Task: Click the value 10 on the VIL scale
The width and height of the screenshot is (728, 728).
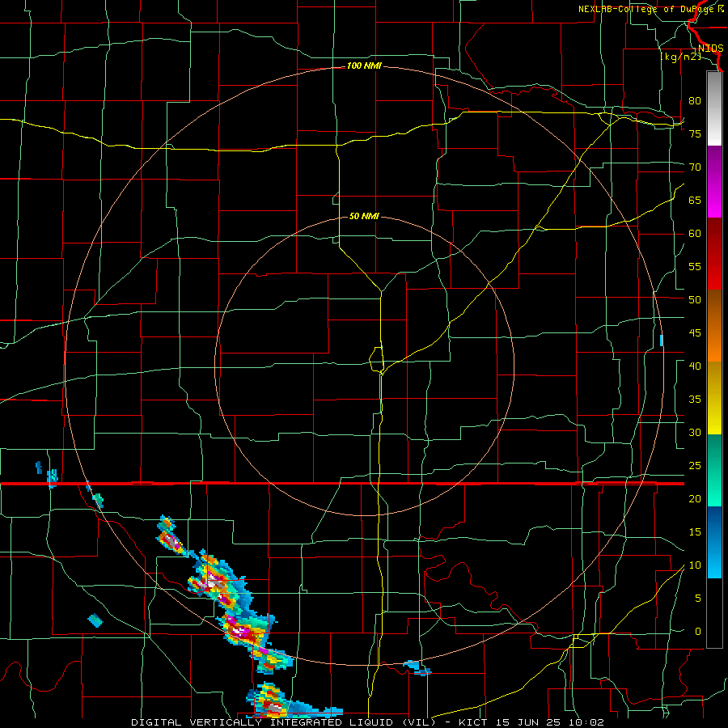Action: 695,565
